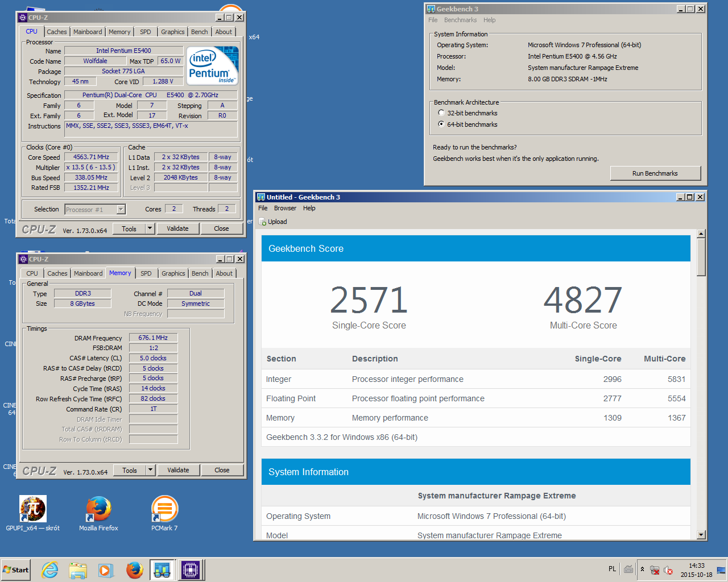Click the CPU-Z title bar icon of CPU window

point(23,18)
